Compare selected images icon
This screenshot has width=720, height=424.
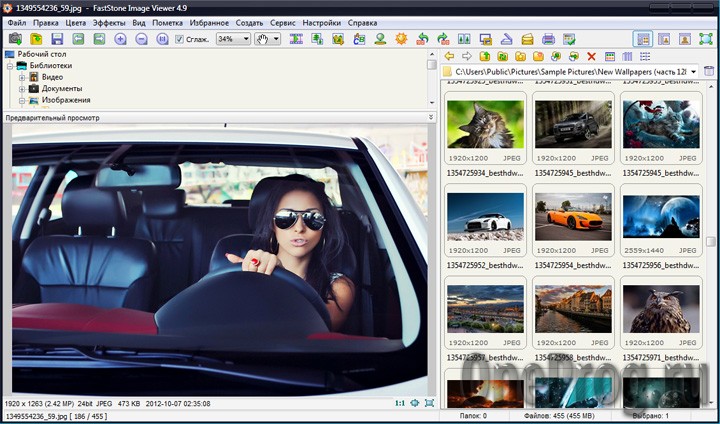[x=464, y=39]
